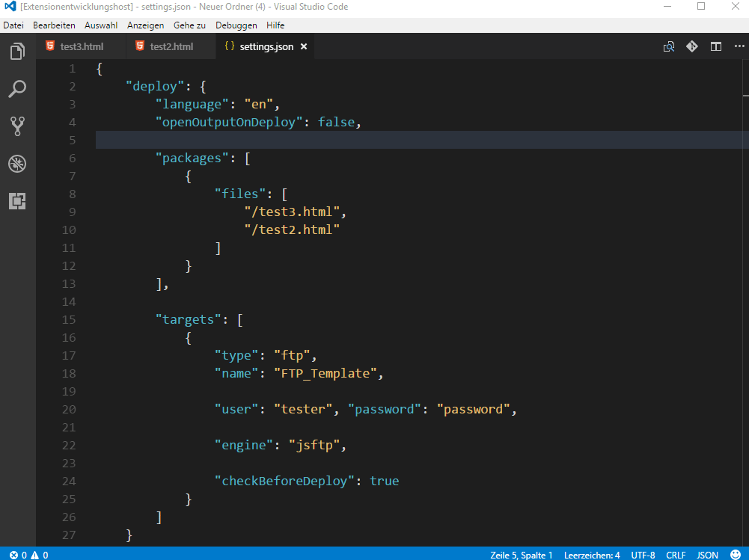The width and height of the screenshot is (749, 560).
Task: Click JSON to change the language mode
Action: click(706, 555)
